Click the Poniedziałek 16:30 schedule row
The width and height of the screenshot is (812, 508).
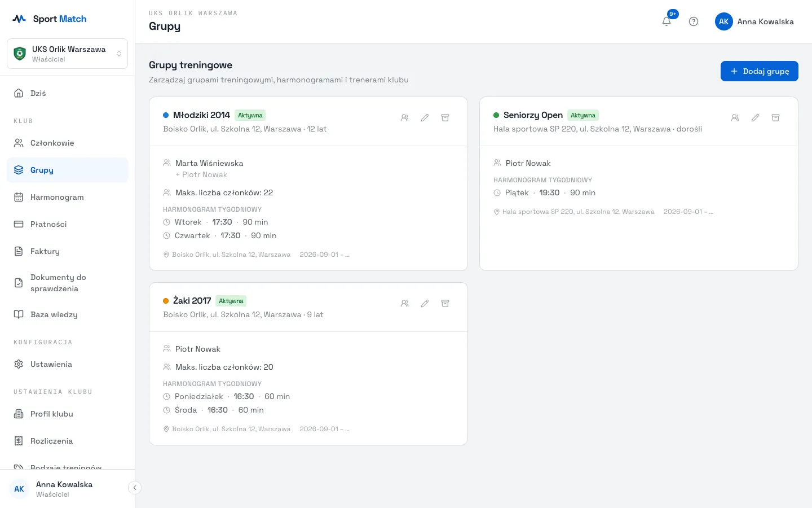pyautogui.click(x=227, y=396)
